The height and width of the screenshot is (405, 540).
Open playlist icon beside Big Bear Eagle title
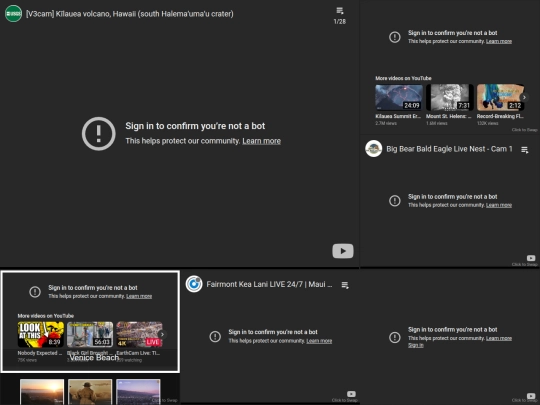(525, 150)
